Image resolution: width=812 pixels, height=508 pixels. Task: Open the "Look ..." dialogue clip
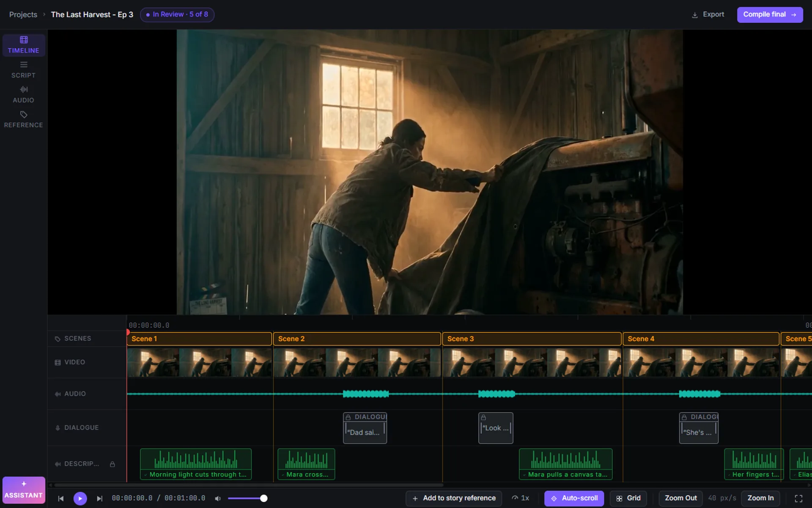[496, 428]
